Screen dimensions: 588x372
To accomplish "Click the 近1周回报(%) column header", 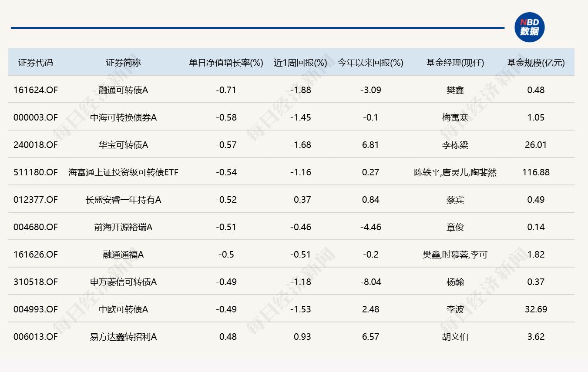I will (300, 63).
